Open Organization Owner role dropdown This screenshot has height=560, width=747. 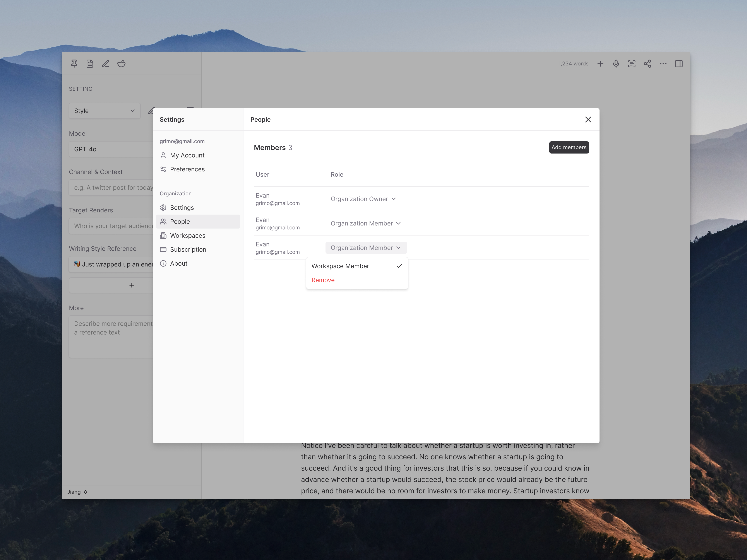(x=363, y=199)
